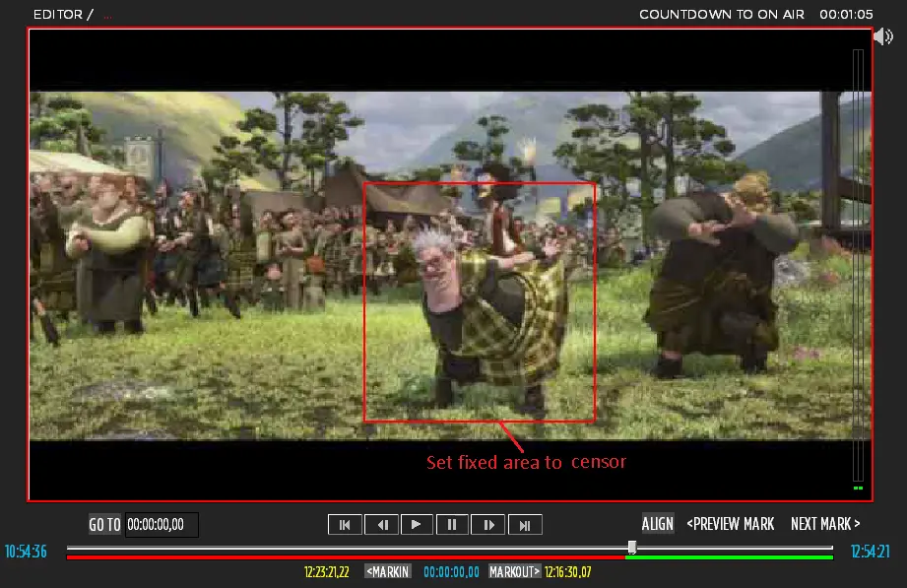The height and width of the screenshot is (588, 907).
Task: Set the MARKOUT point
Action: coord(514,572)
